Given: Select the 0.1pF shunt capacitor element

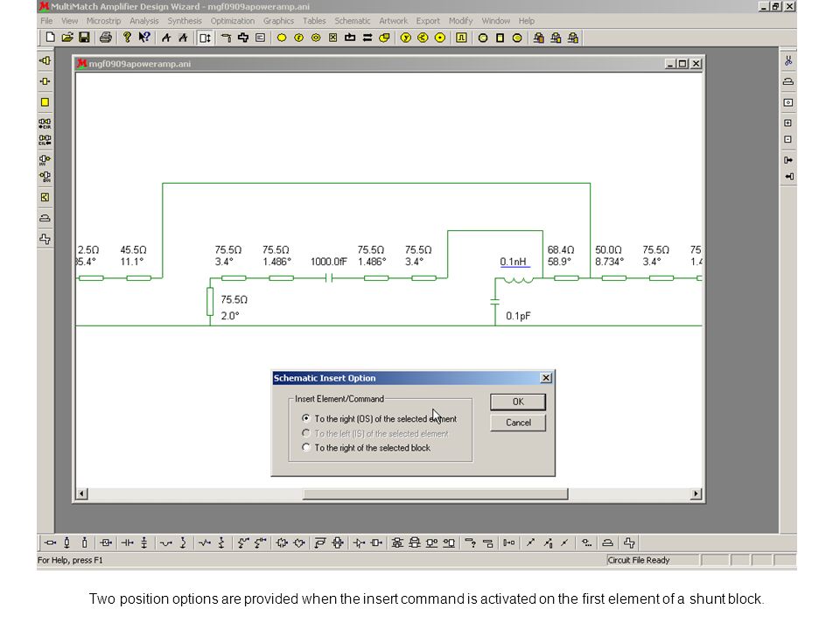Looking at the screenshot, I should pos(494,302).
